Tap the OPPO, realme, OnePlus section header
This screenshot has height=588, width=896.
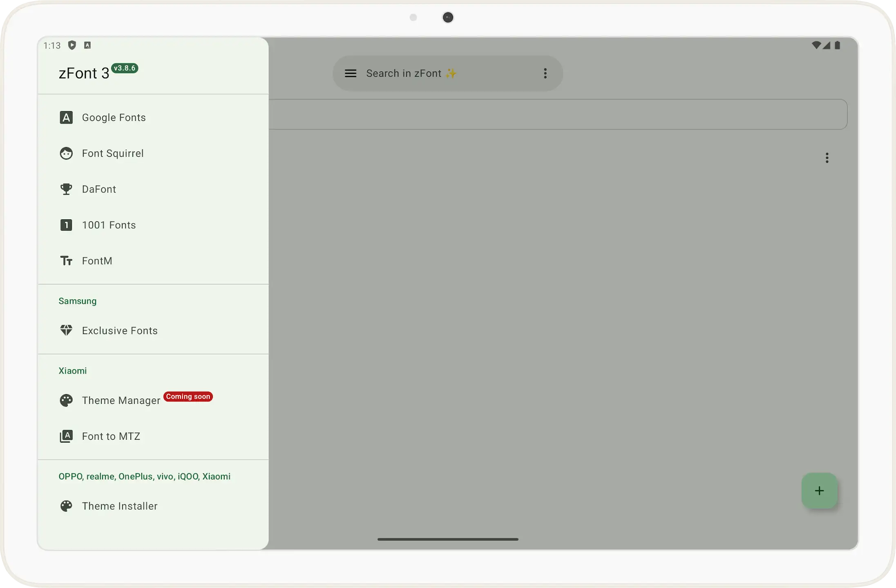pyautogui.click(x=145, y=477)
